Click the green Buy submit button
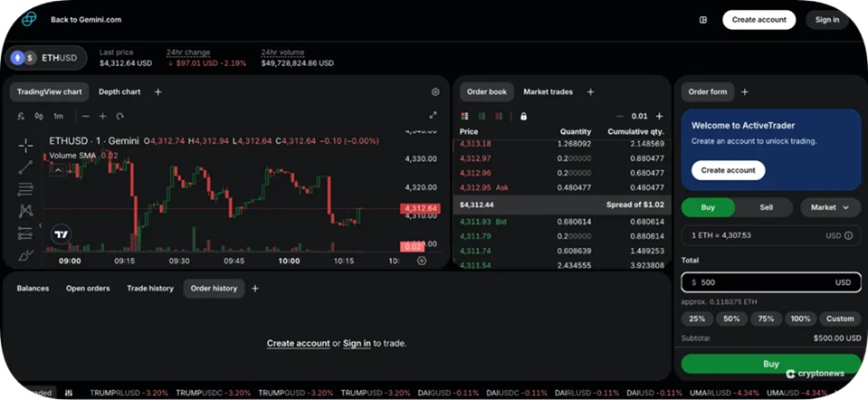 (x=771, y=364)
